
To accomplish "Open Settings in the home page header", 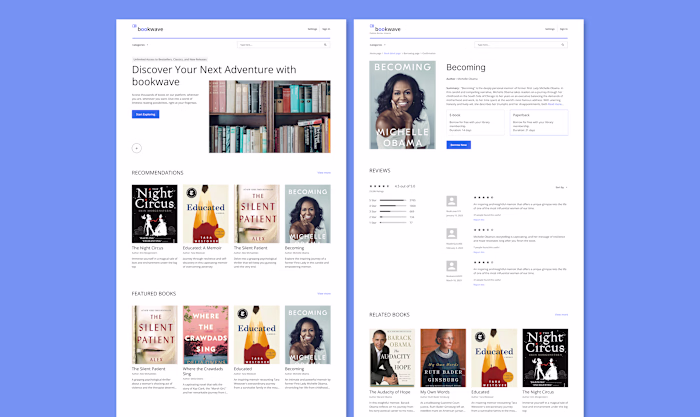I will click(312, 29).
